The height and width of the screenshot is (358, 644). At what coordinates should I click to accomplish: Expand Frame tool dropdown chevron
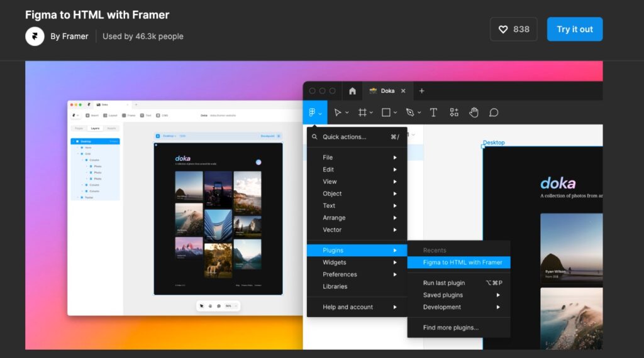tap(371, 113)
